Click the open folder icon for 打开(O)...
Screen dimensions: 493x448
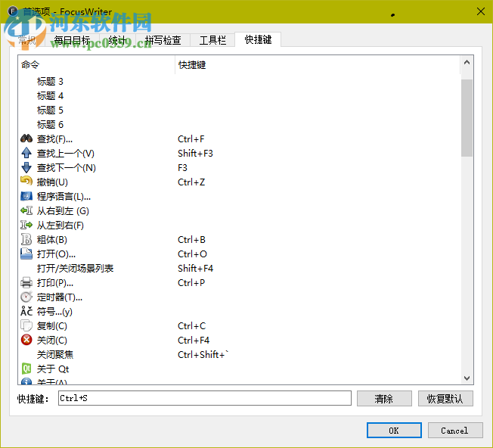[x=26, y=254]
